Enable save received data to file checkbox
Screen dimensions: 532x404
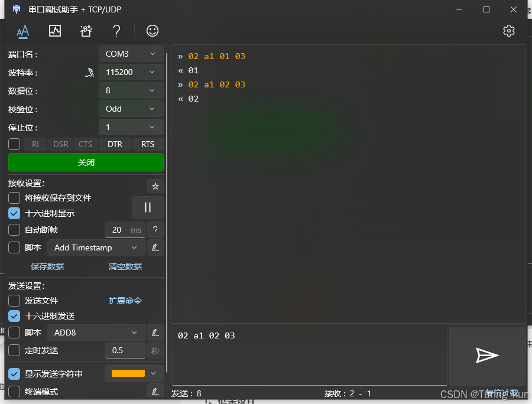[14, 198]
